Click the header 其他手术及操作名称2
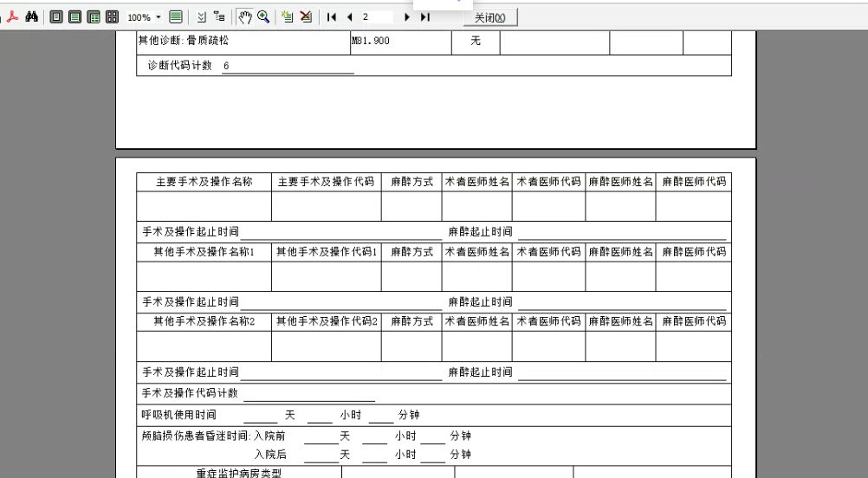 204,321
